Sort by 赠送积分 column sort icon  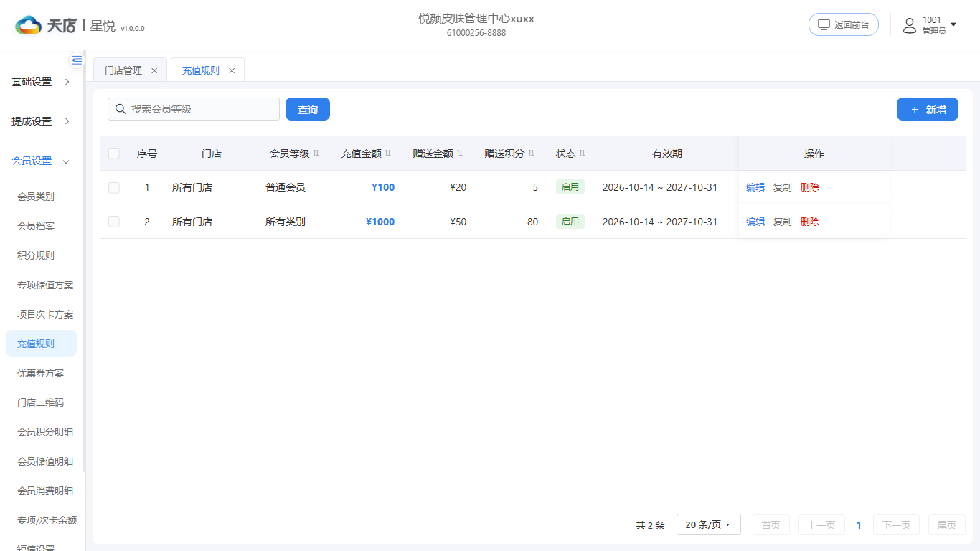[x=532, y=154]
